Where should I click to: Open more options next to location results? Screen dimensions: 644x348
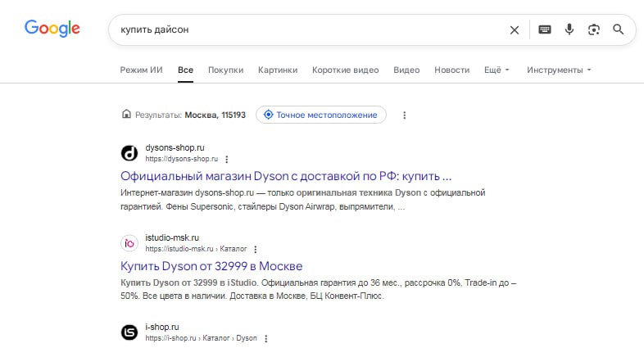(x=404, y=115)
